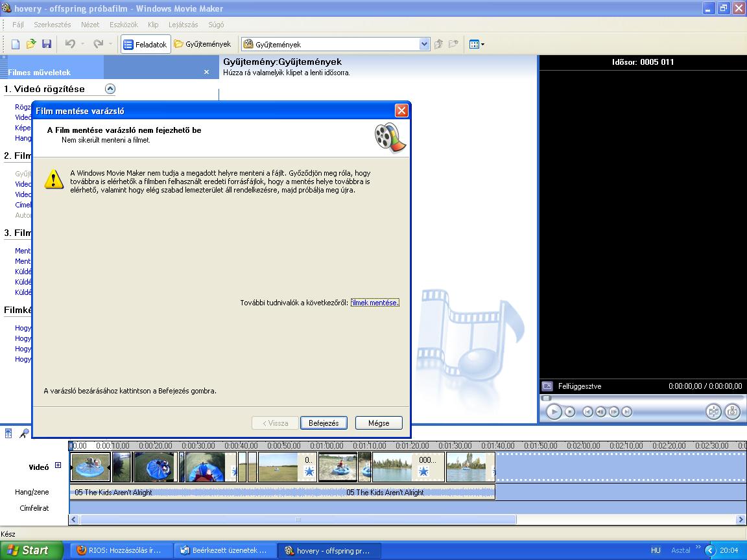Image resolution: width=747 pixels, height=560 pixels.
Task: Toggle the Feladatok tasks pane button
Action: (146, 44)
